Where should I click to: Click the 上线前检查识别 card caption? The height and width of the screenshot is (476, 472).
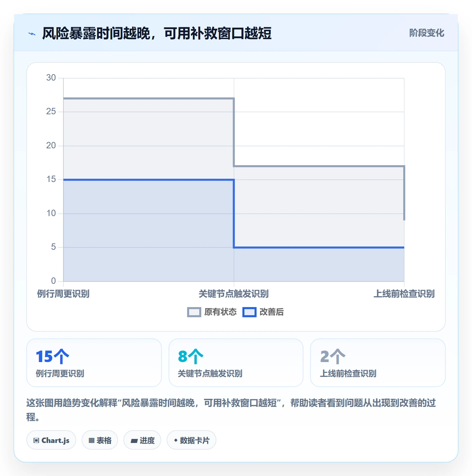348,374
